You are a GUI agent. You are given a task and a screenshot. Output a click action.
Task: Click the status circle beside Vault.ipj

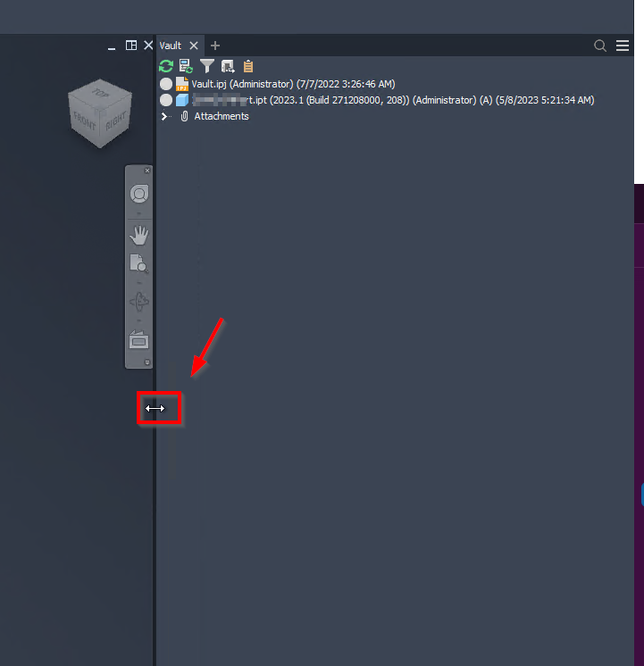[166, 84]
